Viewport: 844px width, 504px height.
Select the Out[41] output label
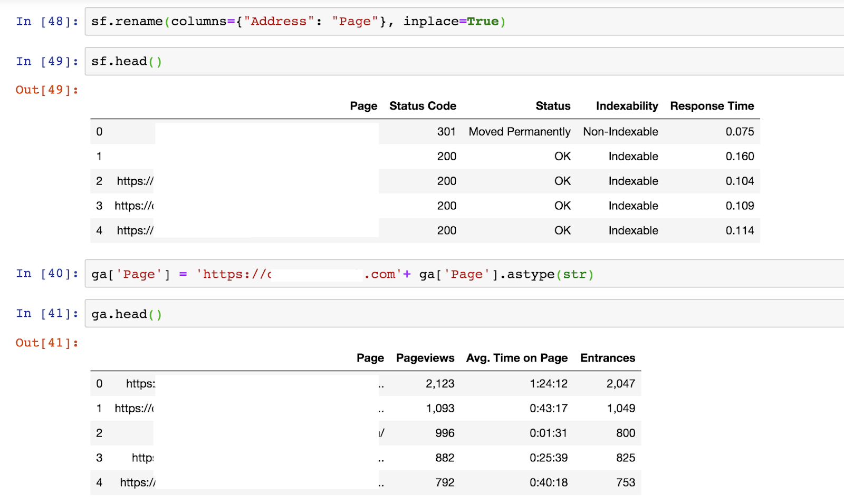(47, 343)
